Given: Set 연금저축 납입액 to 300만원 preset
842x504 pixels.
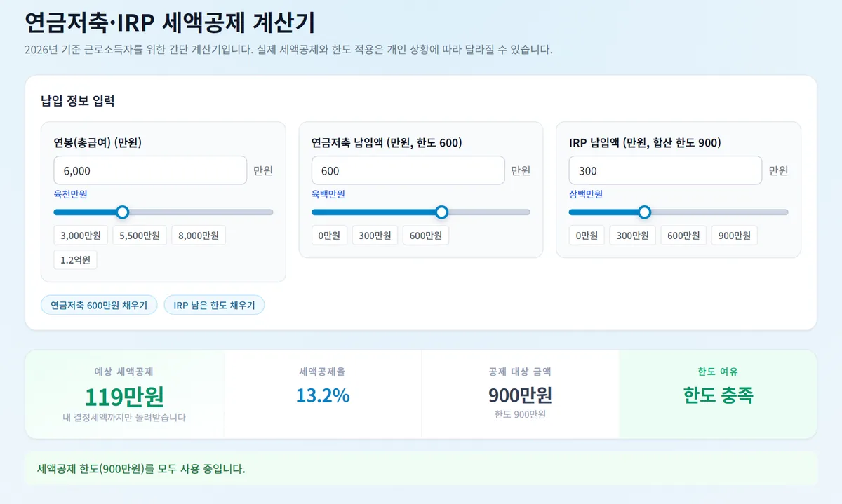Looking at the screenshot, I should pos(375,236).
